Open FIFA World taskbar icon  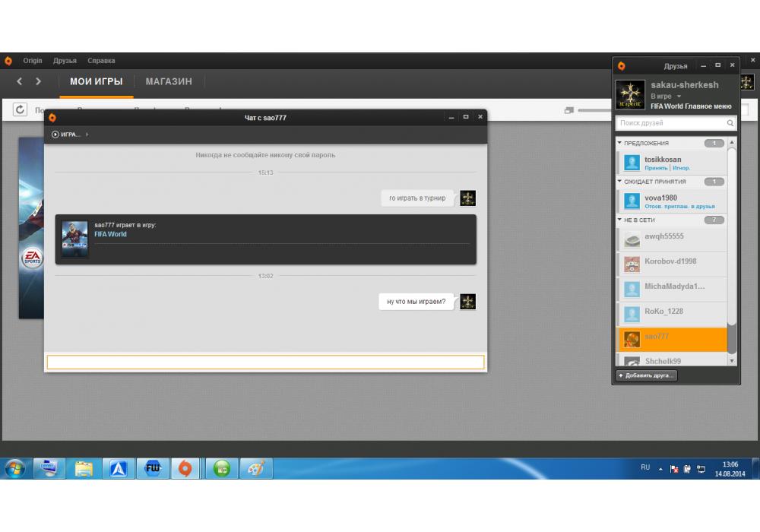click(x=153, y=468)
